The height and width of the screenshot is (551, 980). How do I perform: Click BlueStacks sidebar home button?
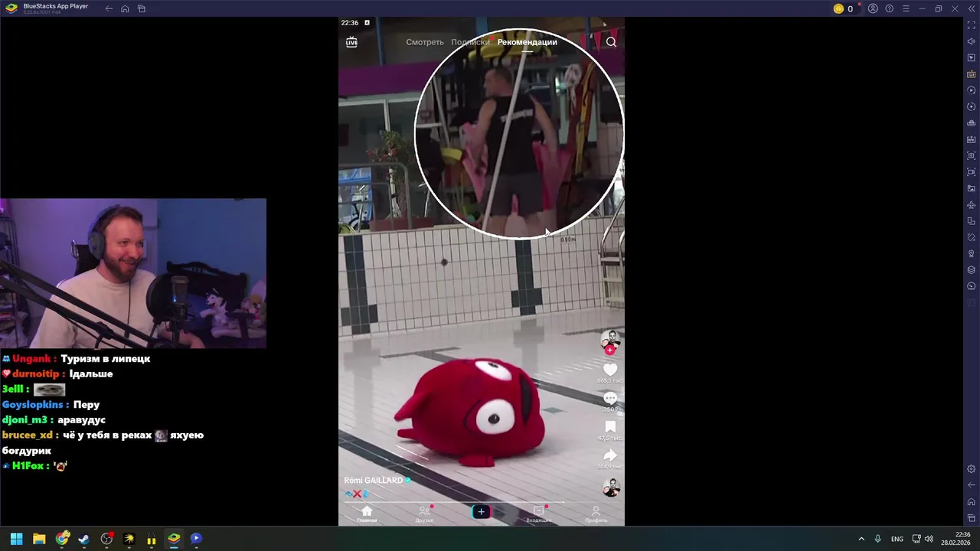[x=972, y=502]
